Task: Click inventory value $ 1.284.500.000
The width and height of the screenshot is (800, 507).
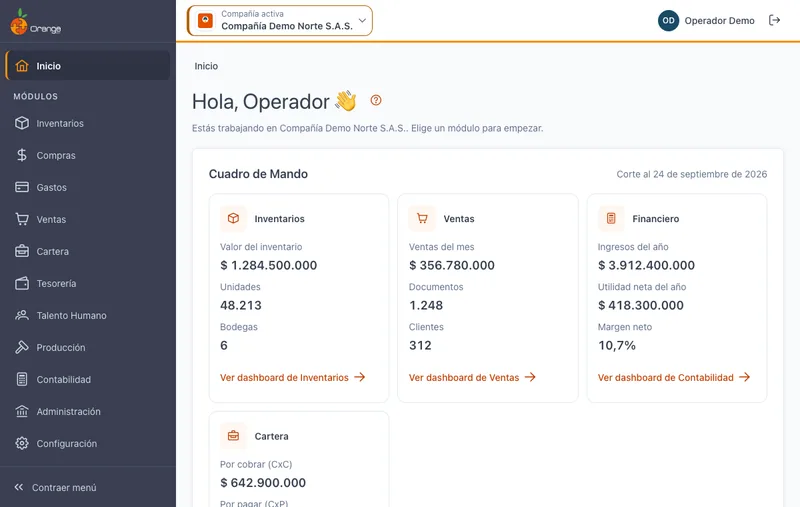Action: pyautogui.click(x=268, y=265)
